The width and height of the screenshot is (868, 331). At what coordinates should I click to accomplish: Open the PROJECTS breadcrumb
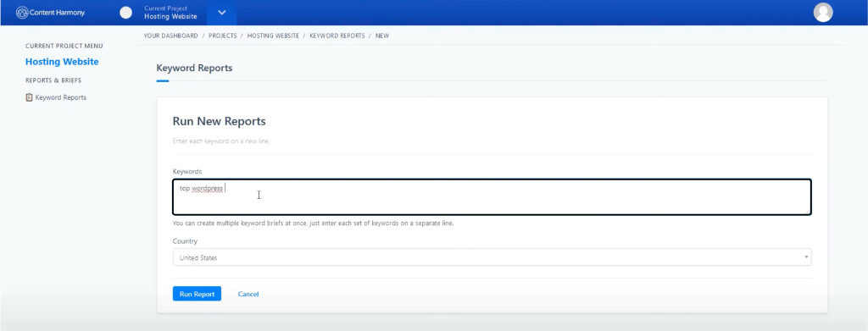[223, 36]
